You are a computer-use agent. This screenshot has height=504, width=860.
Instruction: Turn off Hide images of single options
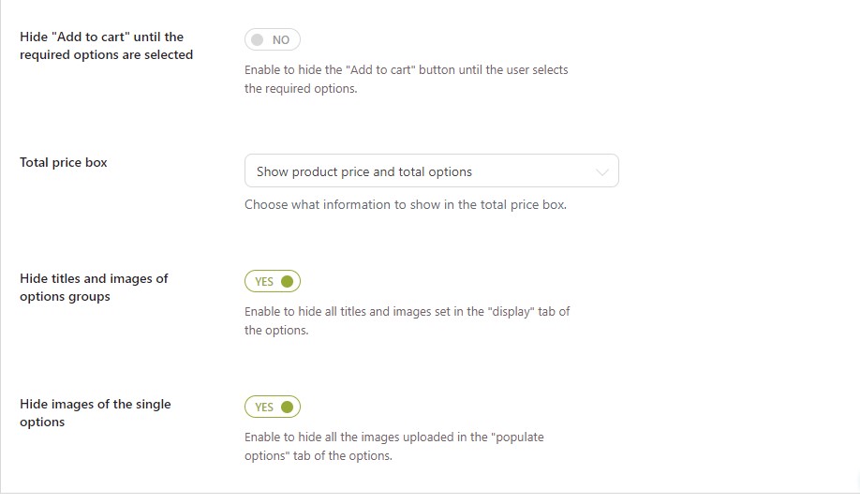272,407
